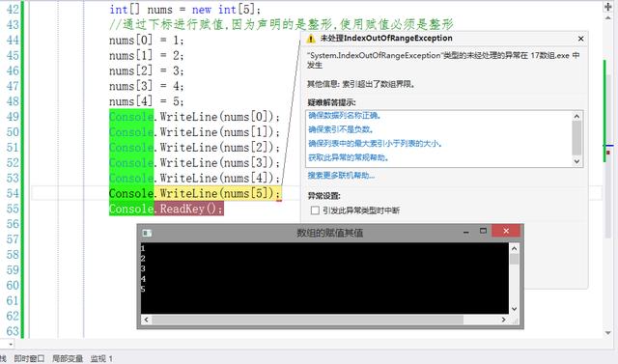Switch to the 即时窗口 tab
The height and width of the screenshot is (364, 618).
[29, 358]
